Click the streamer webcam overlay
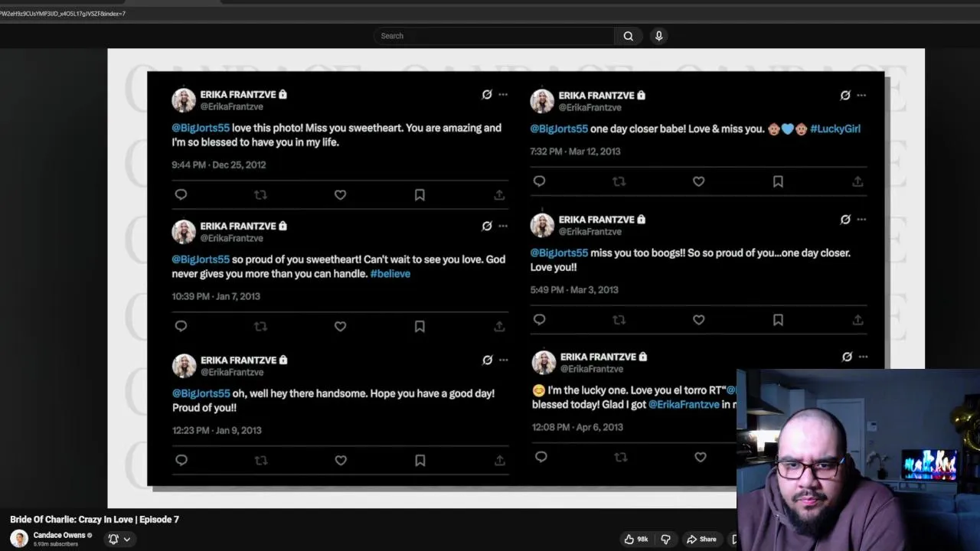The width and height of the screenshot is (980, 551). [858, 460]
